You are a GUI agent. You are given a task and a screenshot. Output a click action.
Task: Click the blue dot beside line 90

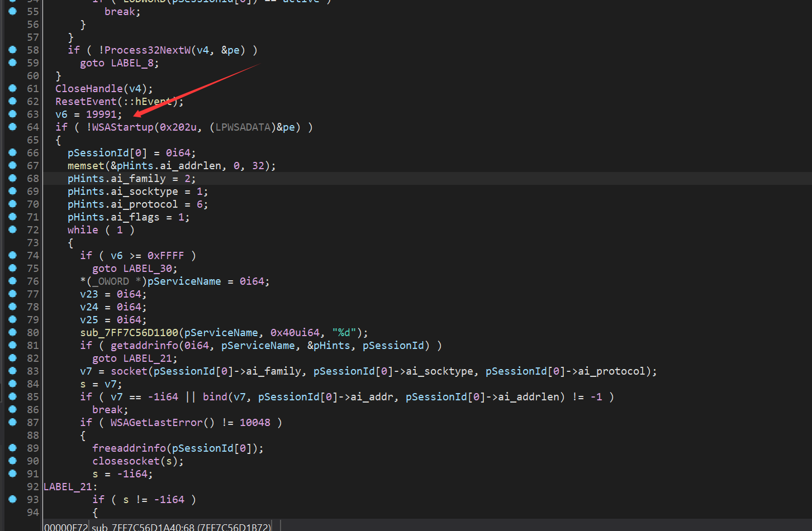point(12,461)
